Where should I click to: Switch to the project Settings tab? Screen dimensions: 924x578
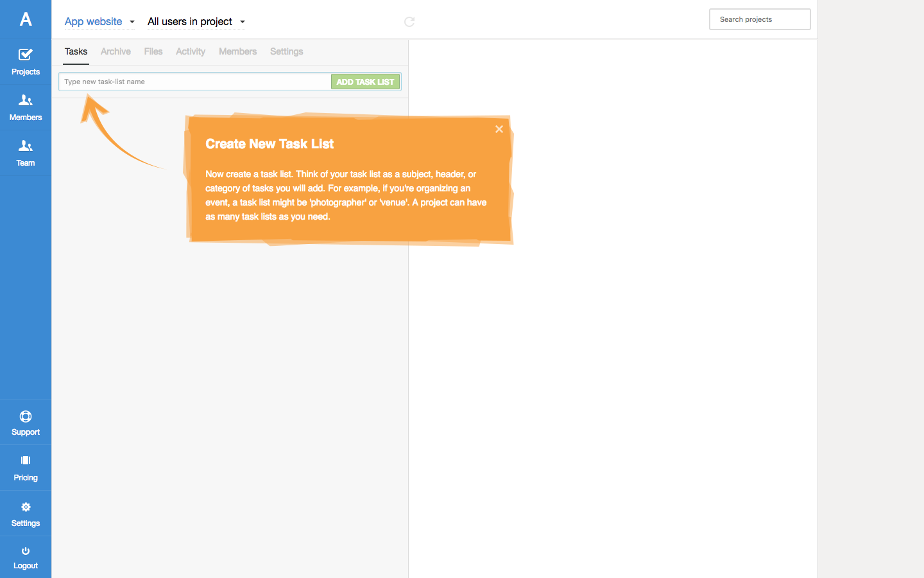[x=286, y=51]
